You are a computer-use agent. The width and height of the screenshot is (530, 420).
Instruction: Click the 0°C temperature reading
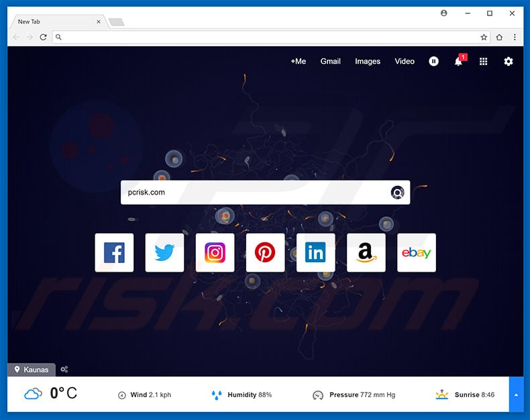64,393
